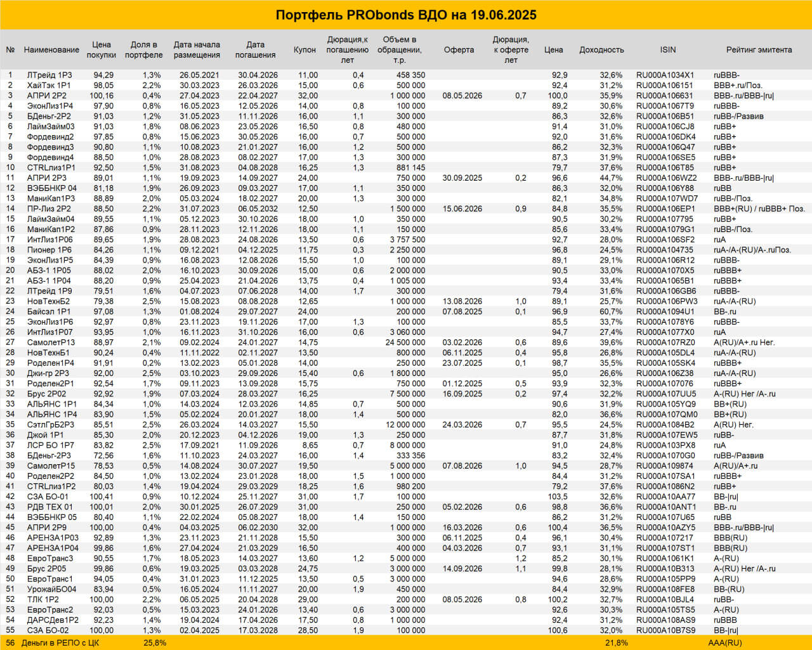Select the volume value '881 145'

(x=411, y=167)
